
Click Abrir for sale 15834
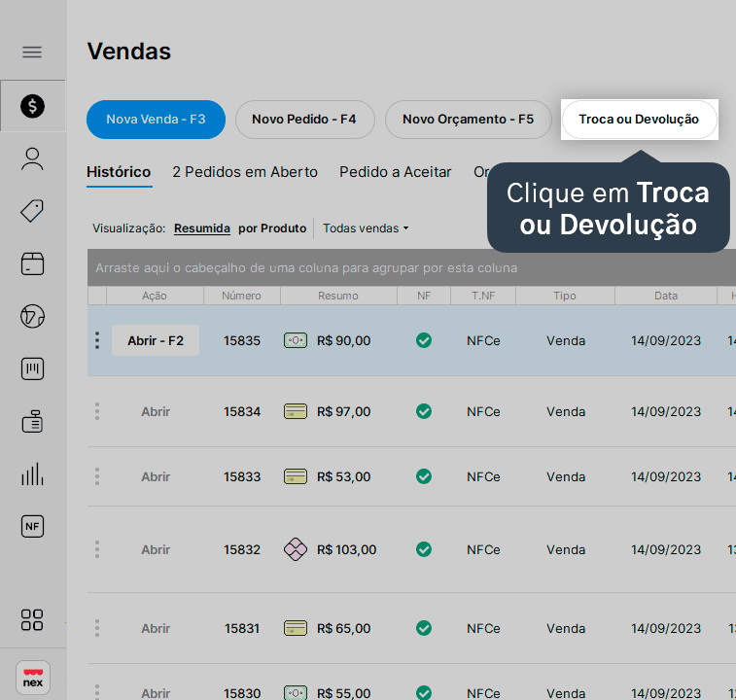(x=156, y=412)
